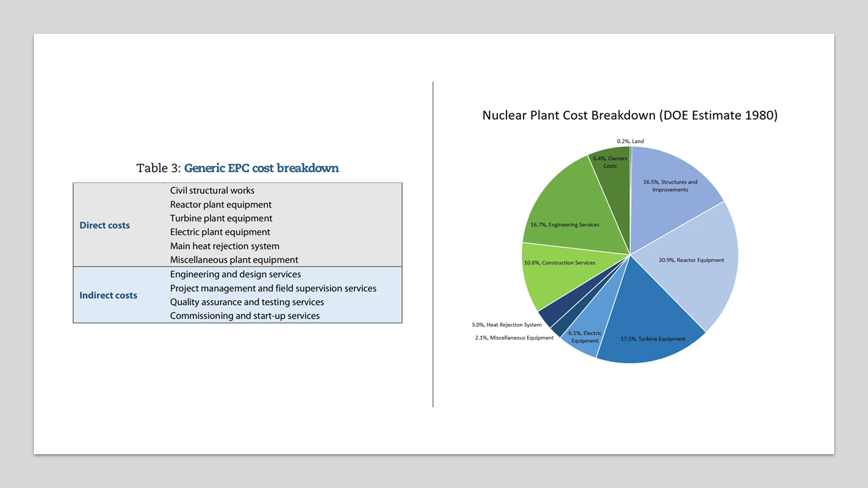
Task: Select 'Engineering and design services' entry
Action: coord(235,274)
